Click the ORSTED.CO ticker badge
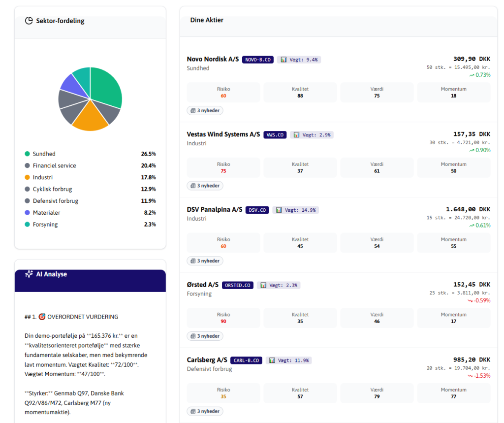The width and height of the screenshot is (504, 423). 238,285
